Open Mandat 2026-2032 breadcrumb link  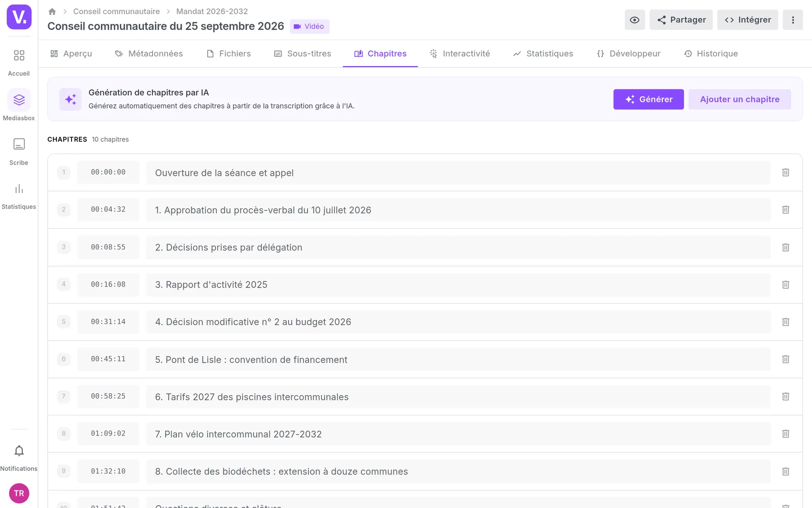[212, 11]
